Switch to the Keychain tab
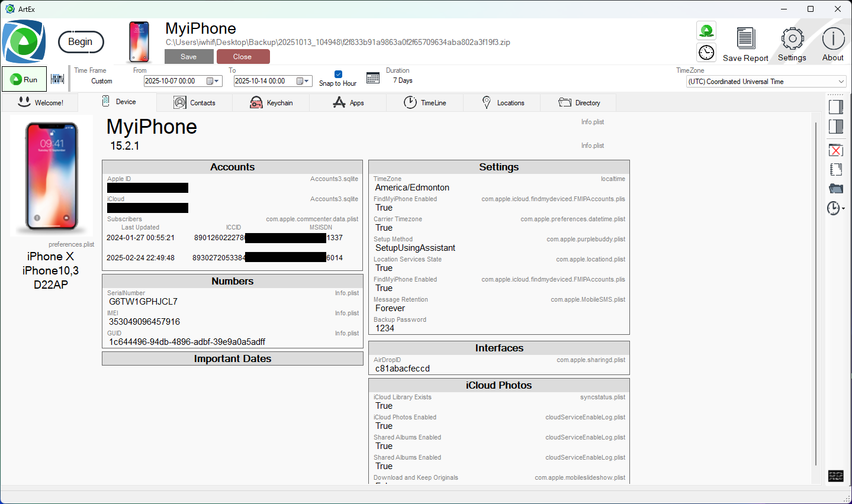 click(272, 103)
